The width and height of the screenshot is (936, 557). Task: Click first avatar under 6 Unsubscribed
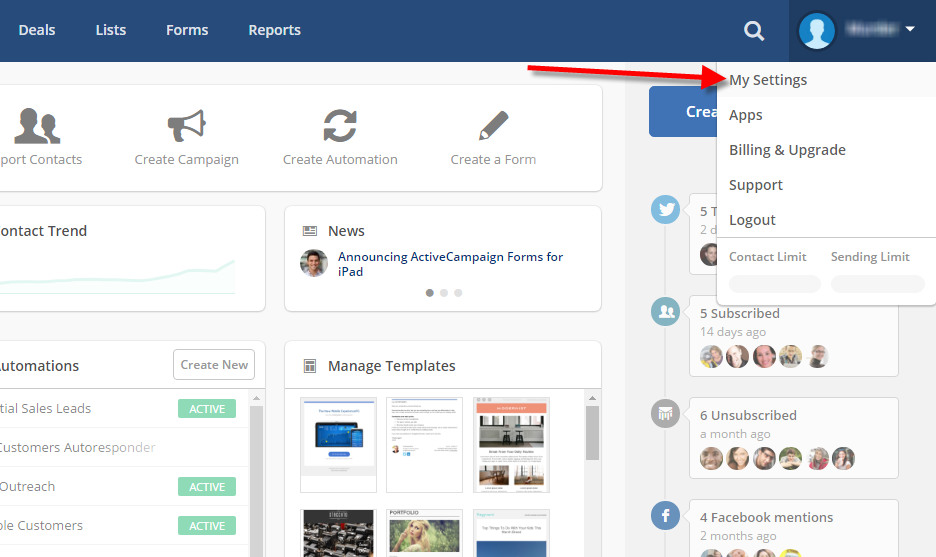[x=712, y=459]
